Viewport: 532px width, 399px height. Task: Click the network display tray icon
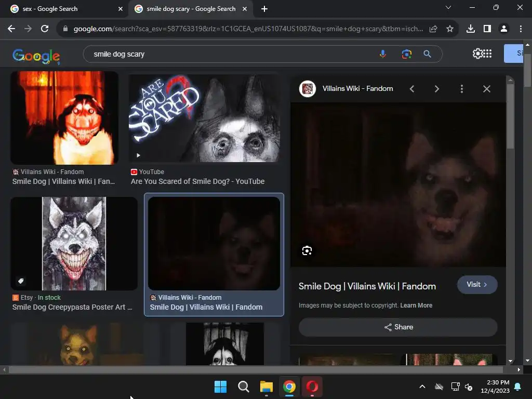click(455, 387)
